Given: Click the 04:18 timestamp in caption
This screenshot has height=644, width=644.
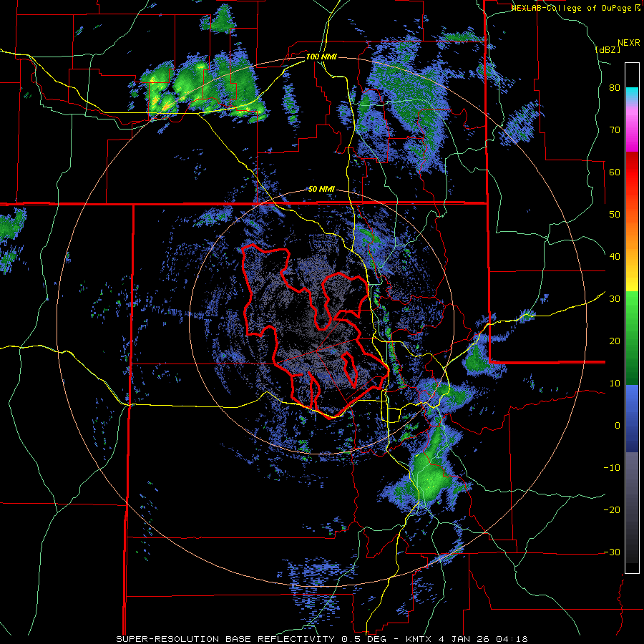Looking at the screenshot, I should click(512, 639).
